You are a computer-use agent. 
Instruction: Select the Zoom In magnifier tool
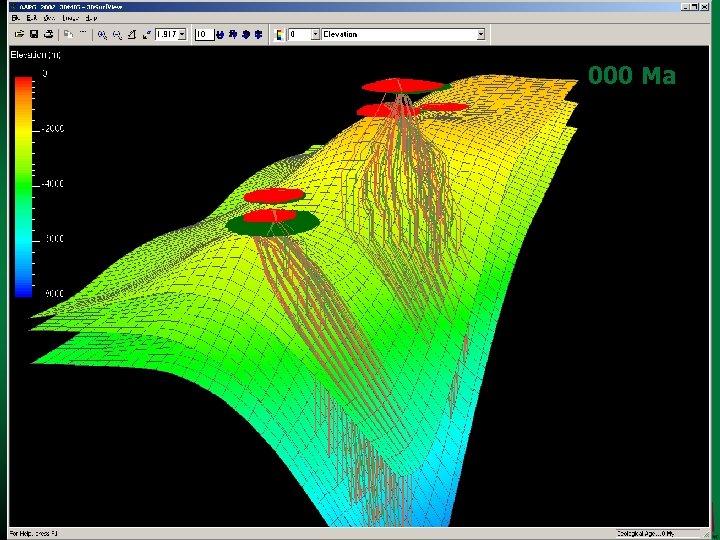coord(103,34)
